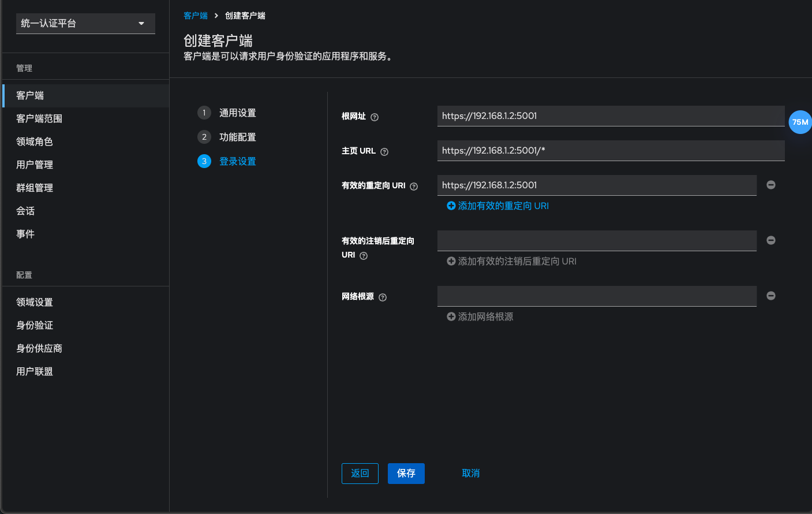This screenshot has height=514, width=812.
Task: Click the 返回 button
Action: pos(360,473)
